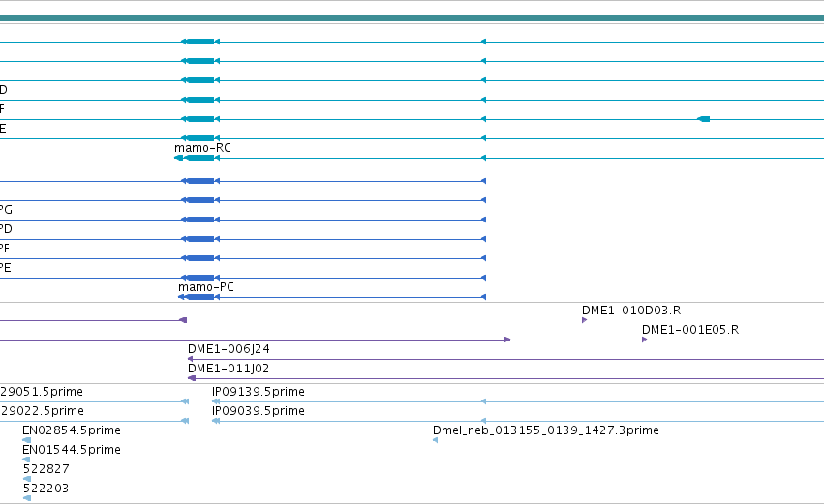Click the right-pointing purple arrowhead ending the long purple line
Viewport: 824px width, 504px height.
click(507, 340)
